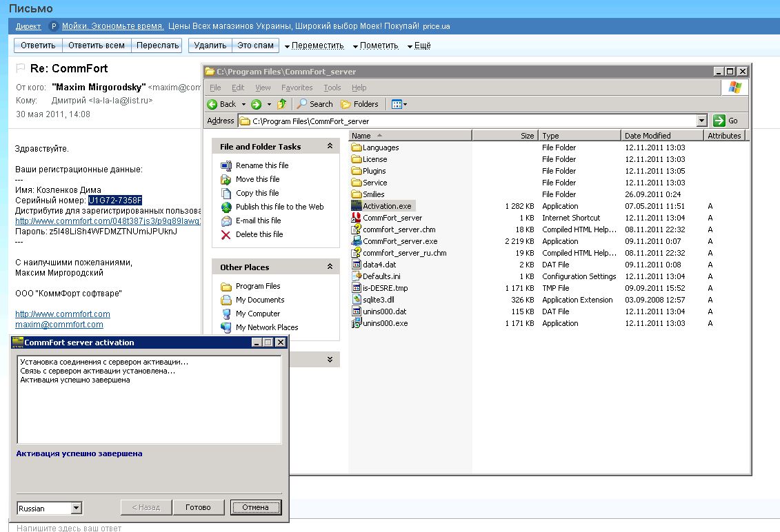
Task: Click the Move this file icon
Action: [x=226, y=179]
